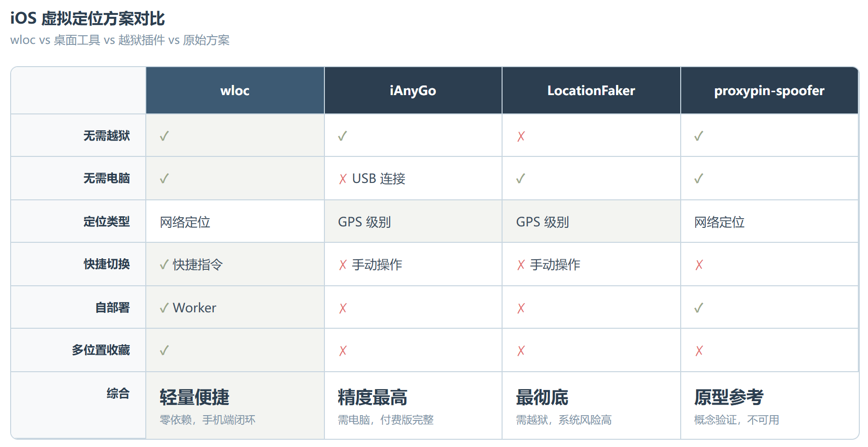Click the 轻量便捷 summary heading

[195, 397]
